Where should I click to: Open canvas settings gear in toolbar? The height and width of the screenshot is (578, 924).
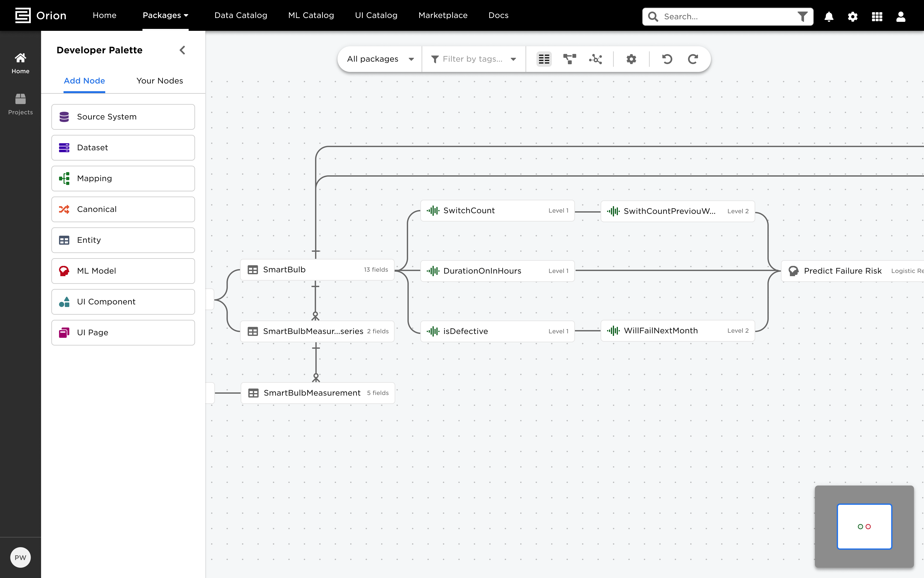coord(631,59)
